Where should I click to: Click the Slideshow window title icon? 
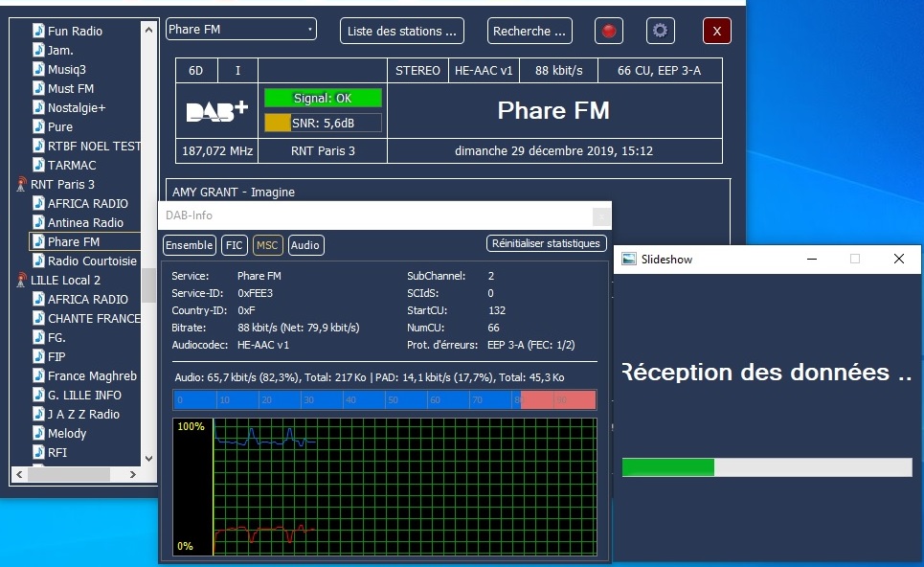[x=629, y=259]
